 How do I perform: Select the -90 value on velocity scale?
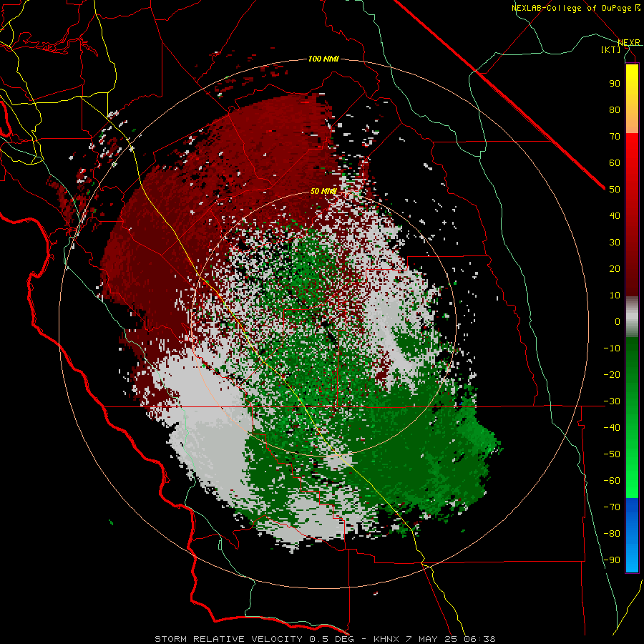(612, 560)
